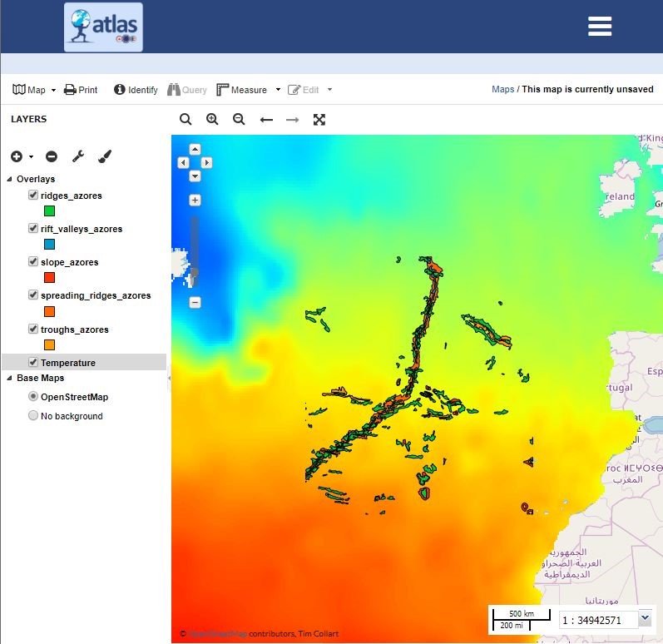Click the remove layer minus icon
This screenshot has width=663, height=644.
[x=52, y=156]
